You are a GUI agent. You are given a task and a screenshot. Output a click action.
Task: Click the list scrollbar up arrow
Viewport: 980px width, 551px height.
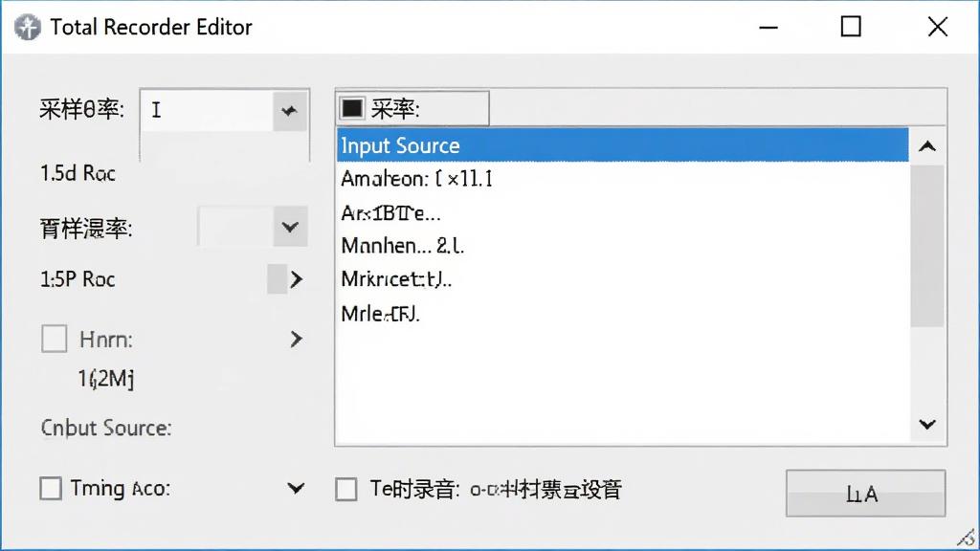(927, 146)
